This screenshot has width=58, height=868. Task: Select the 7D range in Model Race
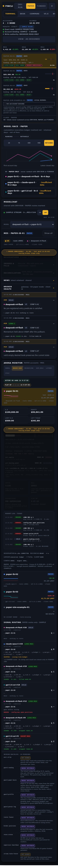pyautogui.click(x=19, y=143)
